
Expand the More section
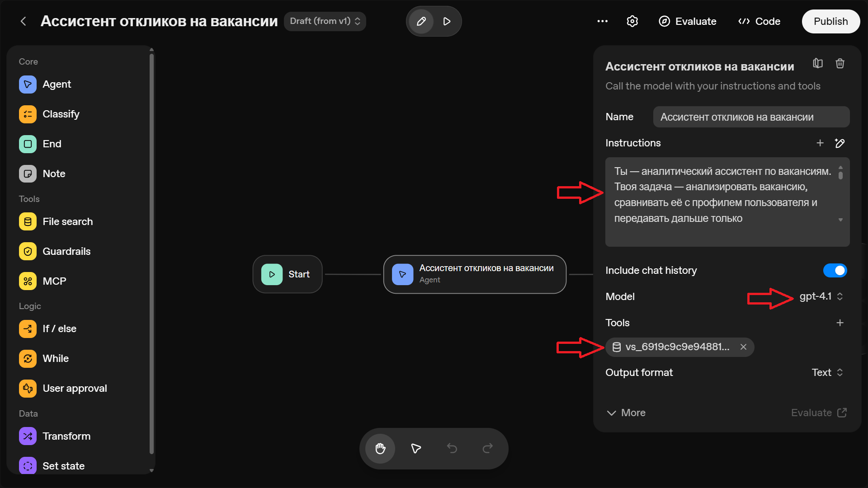tap(626, 413)
